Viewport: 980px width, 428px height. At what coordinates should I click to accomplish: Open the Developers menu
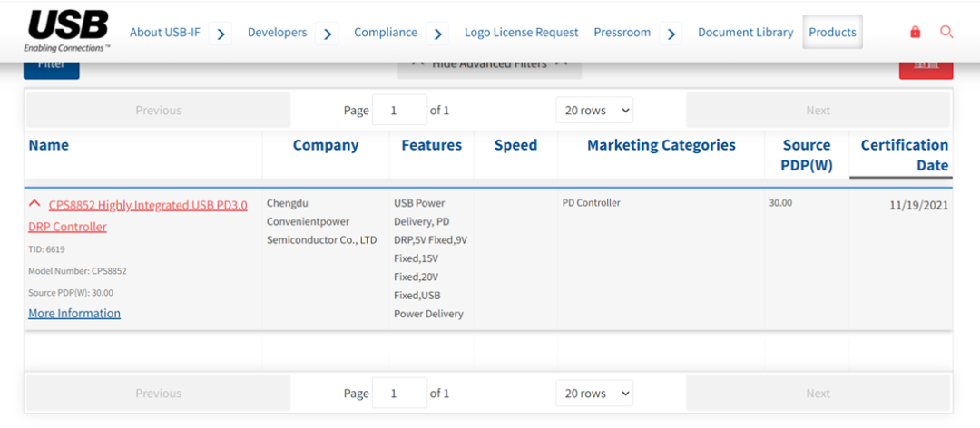point(277,32)
